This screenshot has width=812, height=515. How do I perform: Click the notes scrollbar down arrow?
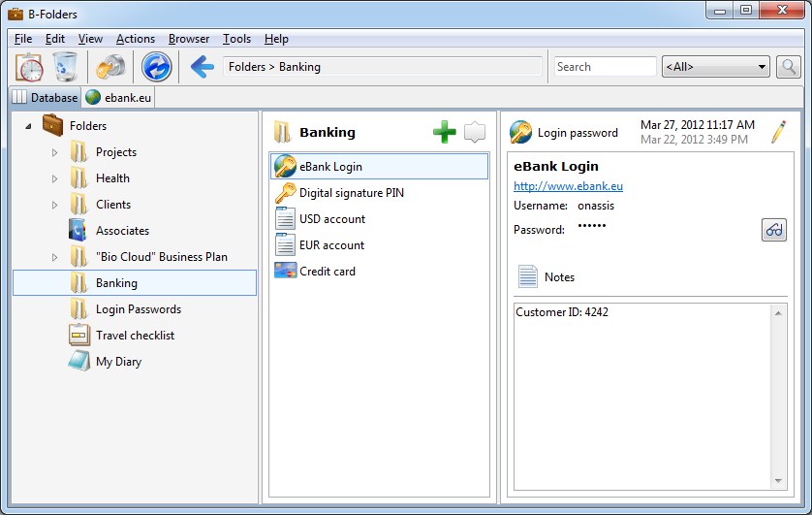tap(778, 481)
